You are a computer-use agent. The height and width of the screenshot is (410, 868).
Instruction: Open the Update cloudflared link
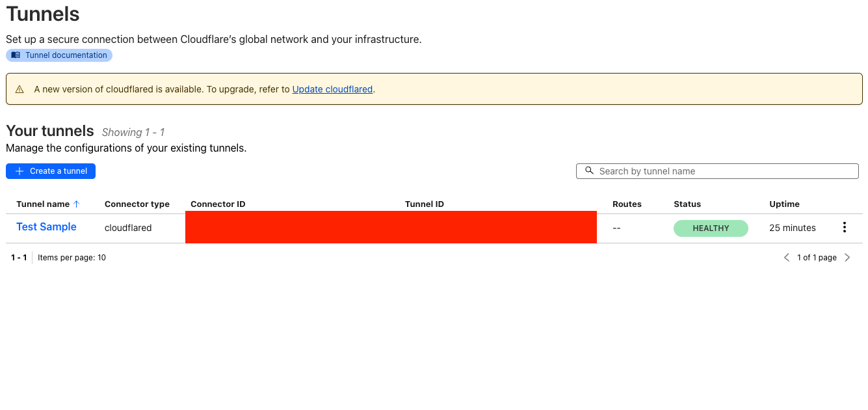pos(332,89)
